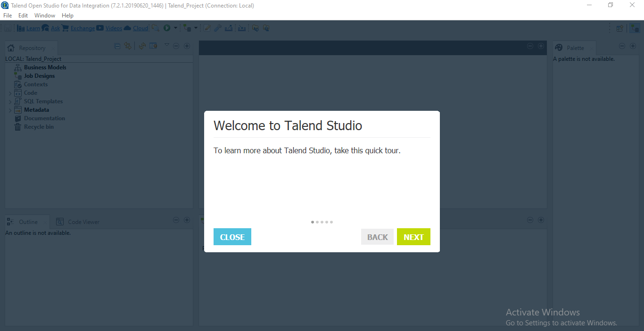The image size is (644, 331).
Task: Click the Import items icon on the toolbar
Action: [242, 28]
